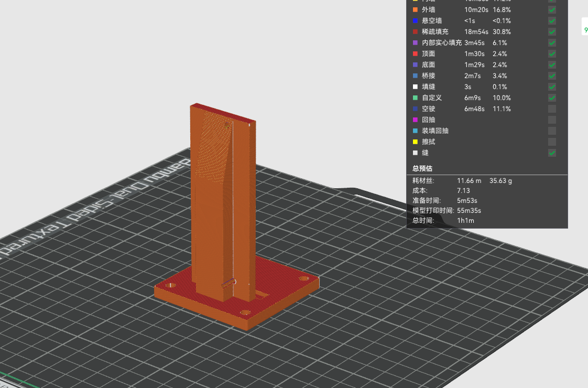Select the 桥接 legend label
This screenshot has height=388, width=588.
tap(429, 76)
